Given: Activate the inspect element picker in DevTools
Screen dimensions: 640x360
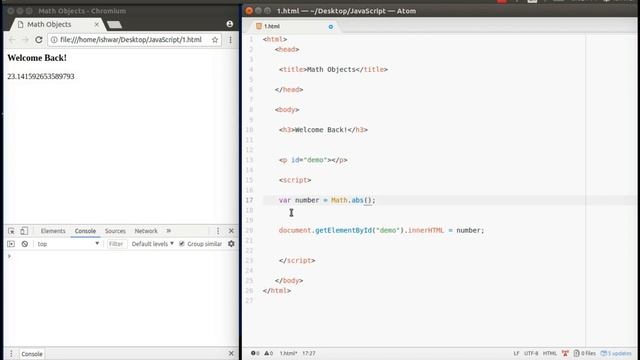Looking at the screenshot, I should (x=11, y=231).
